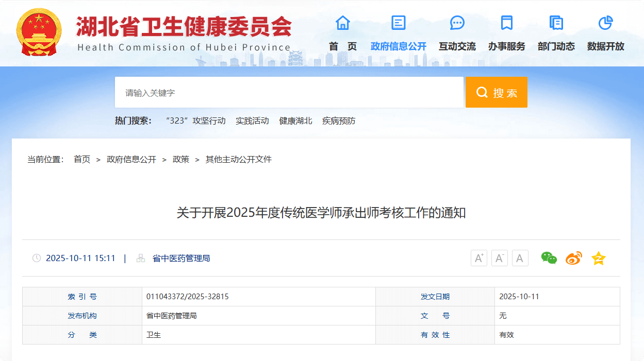Share article via WeChat icon
Viewport: 644px width, 361px height.
coord(549,258)
